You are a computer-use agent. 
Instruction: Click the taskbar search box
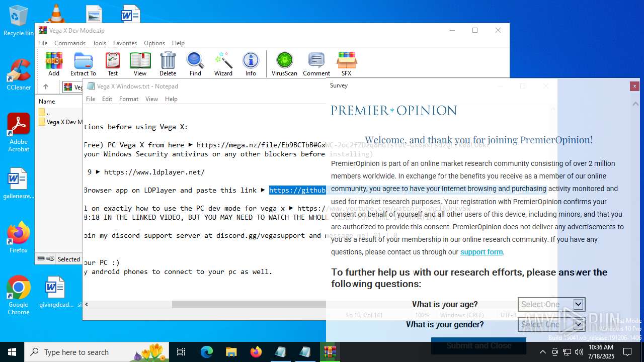97,352
